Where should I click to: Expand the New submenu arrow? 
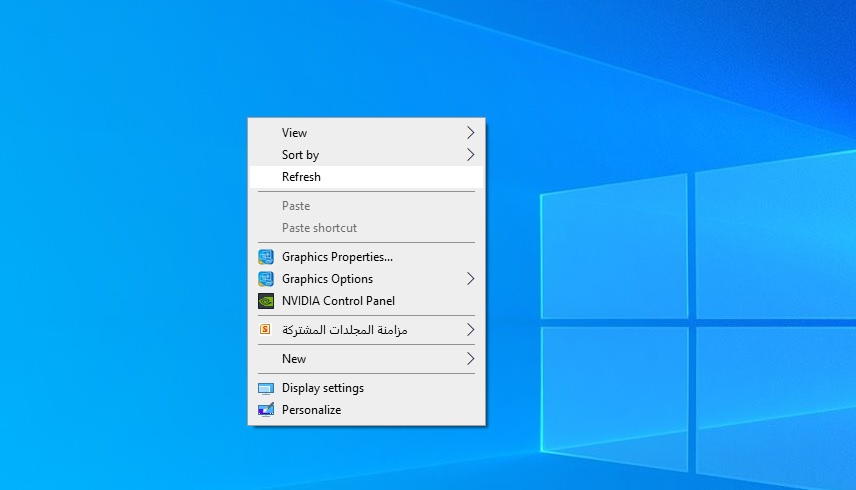[471, 358]
